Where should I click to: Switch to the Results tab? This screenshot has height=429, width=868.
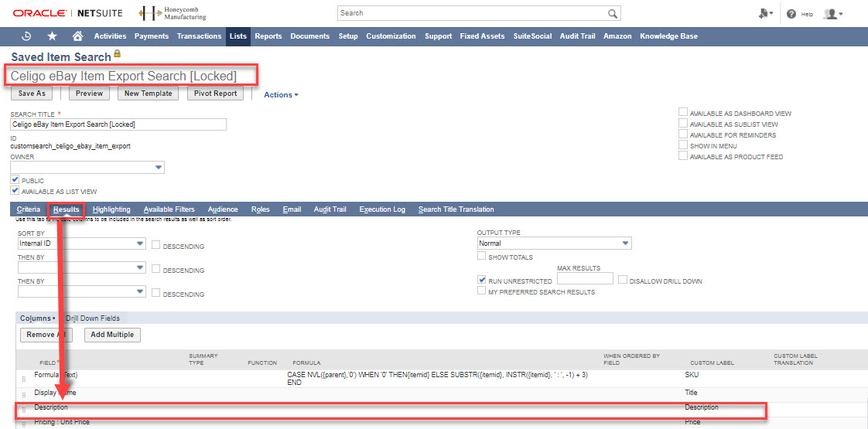pyautogui.click(x=66, y=209)
